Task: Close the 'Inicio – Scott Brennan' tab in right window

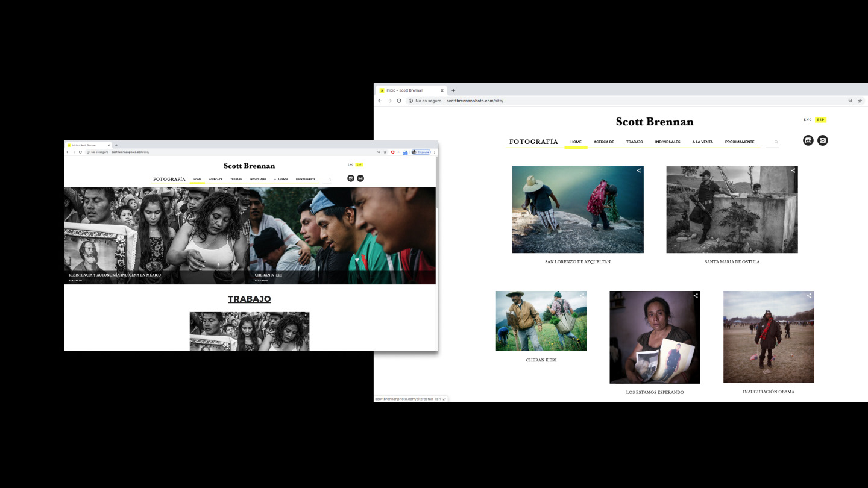Action: (442, 90)
